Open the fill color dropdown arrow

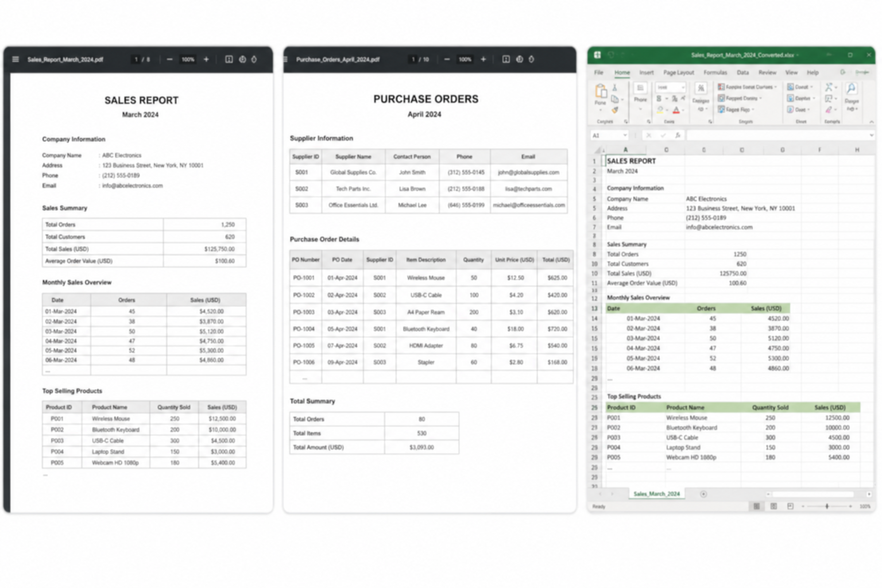(x=667, y=110)
